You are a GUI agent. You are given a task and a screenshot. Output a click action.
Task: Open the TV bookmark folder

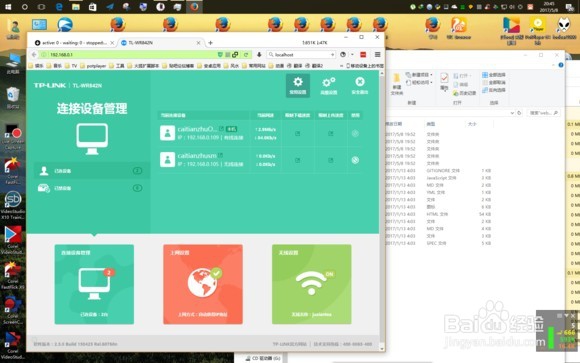(71, 65)
